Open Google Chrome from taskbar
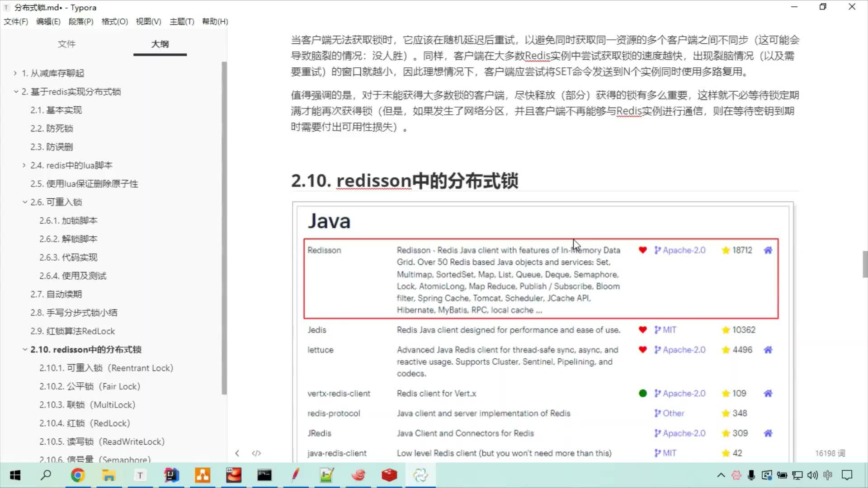The height and width of the screenshot is (488, 868). click(78, 475)
